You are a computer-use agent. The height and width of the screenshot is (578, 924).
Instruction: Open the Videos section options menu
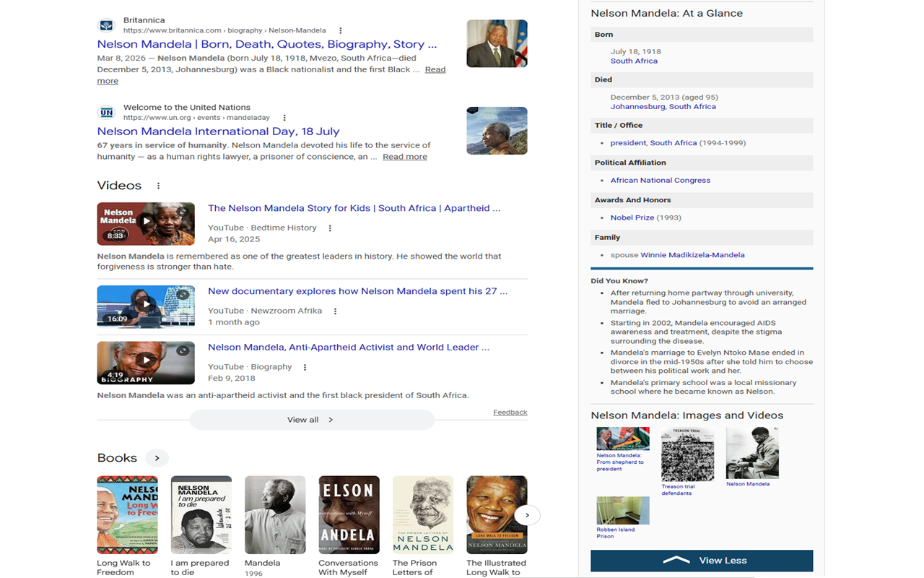click(158, 186)
